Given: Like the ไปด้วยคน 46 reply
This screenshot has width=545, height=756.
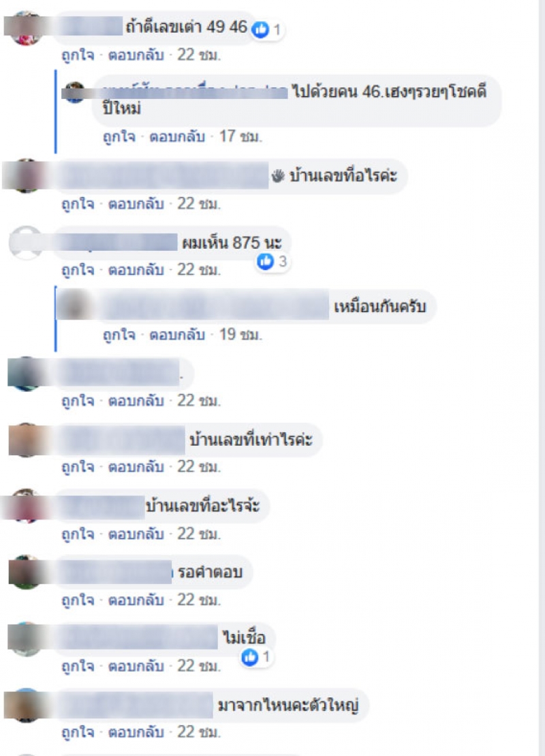Looking at the screenshot, I should pos(119,137).
